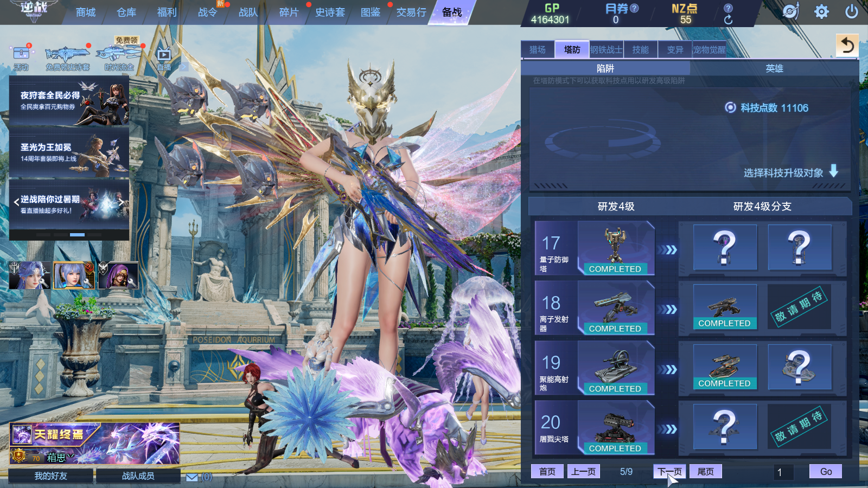Go back with the return arrow
This screenshot has height=488, width=868.
click(x=847, y=45)
